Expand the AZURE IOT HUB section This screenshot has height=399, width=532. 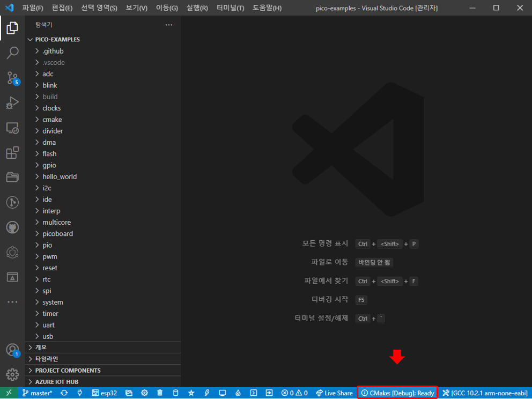(103, 382)
